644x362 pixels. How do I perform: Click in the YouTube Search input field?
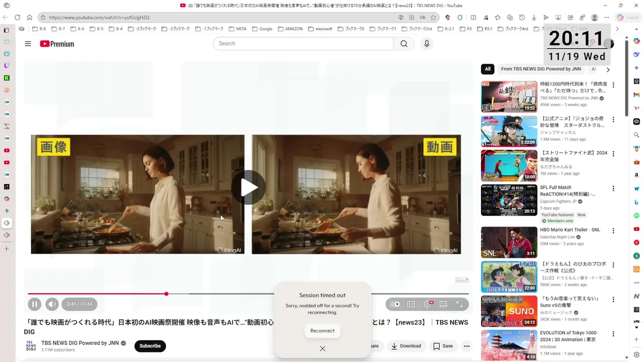[303, 44]
